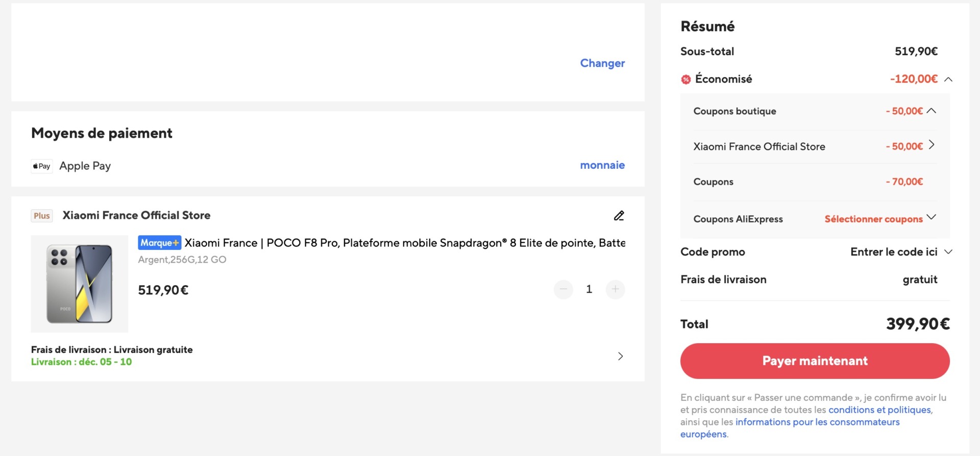Expand the Entrer le code ici field
The image size is (980, 456).
click(x=901, y=252)
